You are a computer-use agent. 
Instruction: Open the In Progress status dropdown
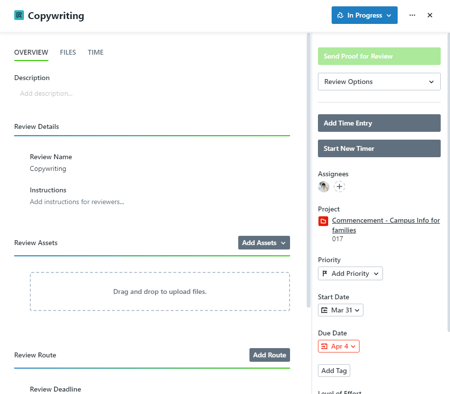coord(364,15)
